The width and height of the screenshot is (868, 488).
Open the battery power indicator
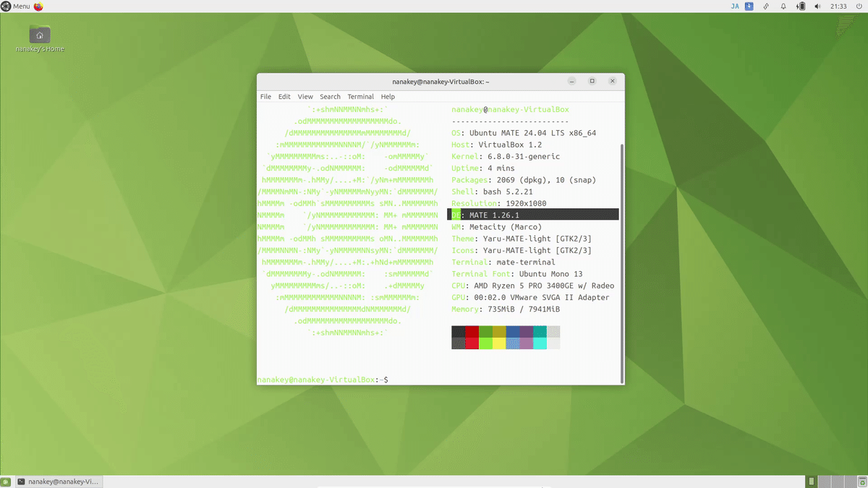[801, 7]
